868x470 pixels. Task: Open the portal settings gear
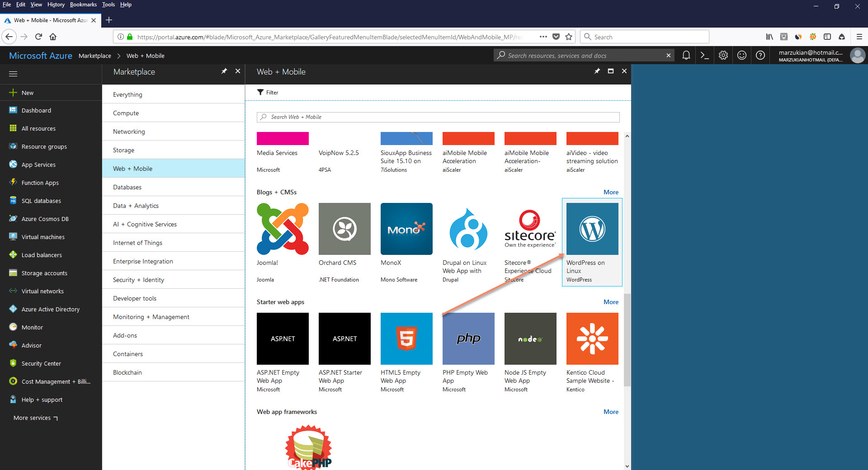pyautogui.click(x=723, y=55)
